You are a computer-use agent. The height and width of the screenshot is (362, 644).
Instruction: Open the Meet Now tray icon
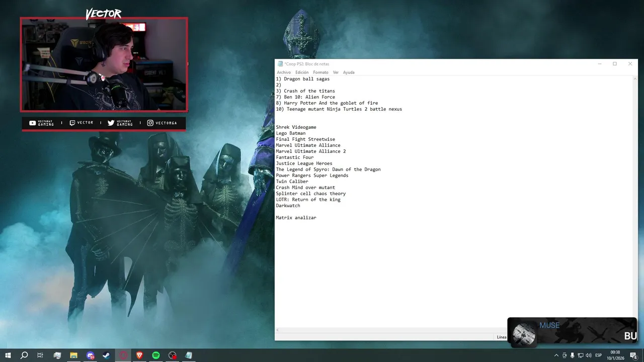pos(565,355)
